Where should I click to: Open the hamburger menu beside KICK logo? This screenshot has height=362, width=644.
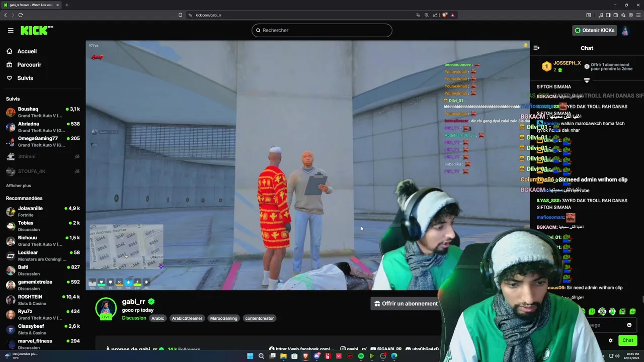pyautogui.click(x=11, y=30)
